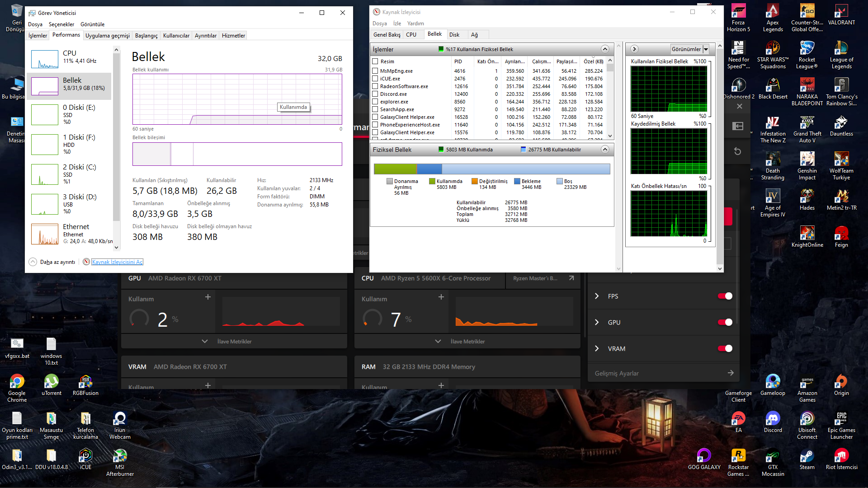Launch Discord desktop shortcut
This screenshot has height=488, width=868.
pyautogui.click(x=773, y=422)
